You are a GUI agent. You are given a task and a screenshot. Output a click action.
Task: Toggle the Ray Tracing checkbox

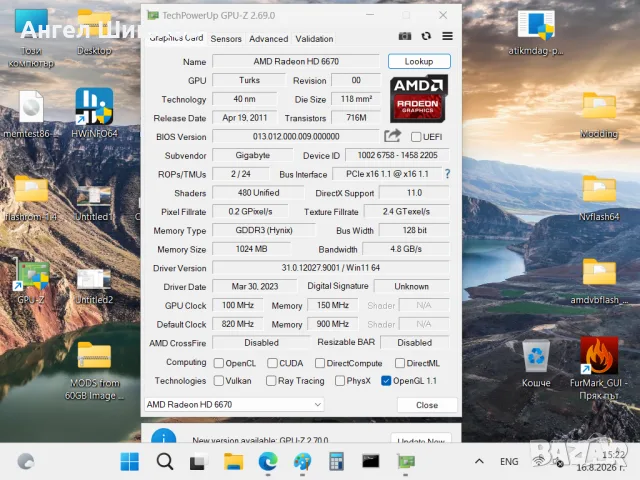(271, 381)
